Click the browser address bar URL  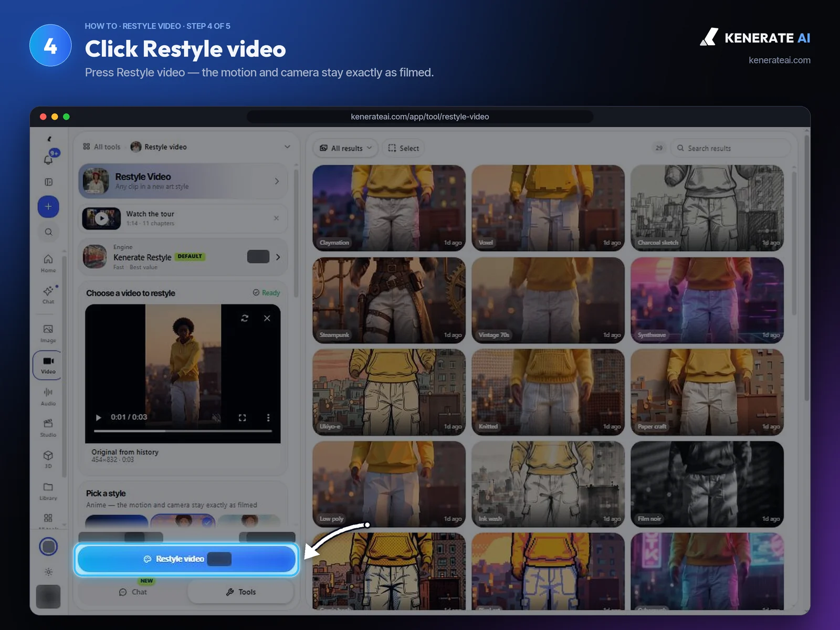coord(420,117)
